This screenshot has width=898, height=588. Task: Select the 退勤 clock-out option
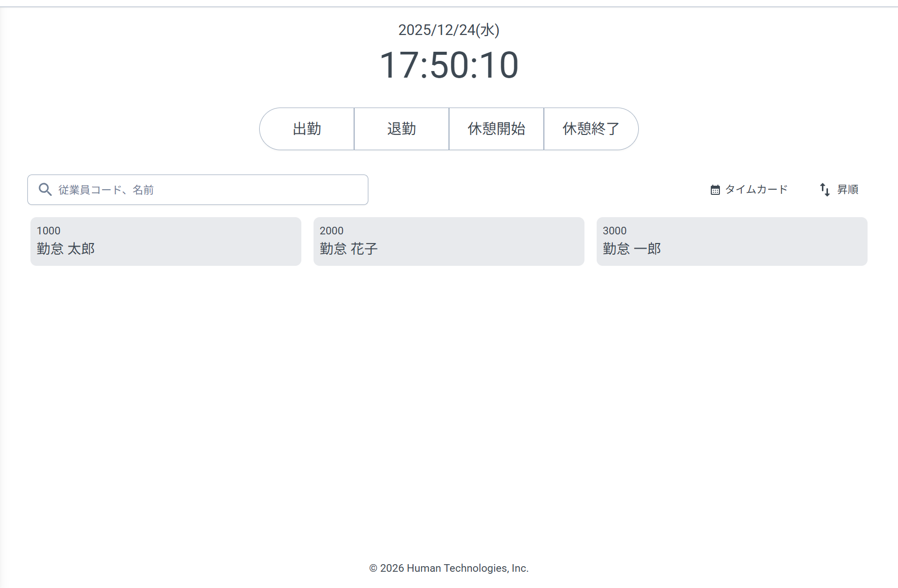401,129
